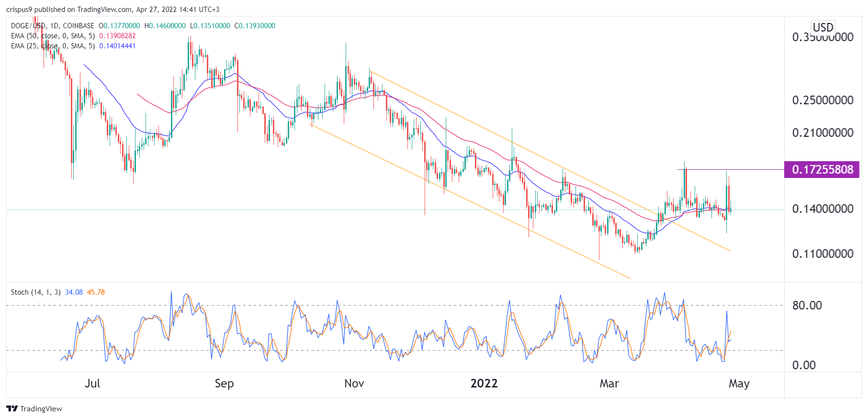Click the 2022 time axis label
Screen dimensions: 868x419
[484, 384]
